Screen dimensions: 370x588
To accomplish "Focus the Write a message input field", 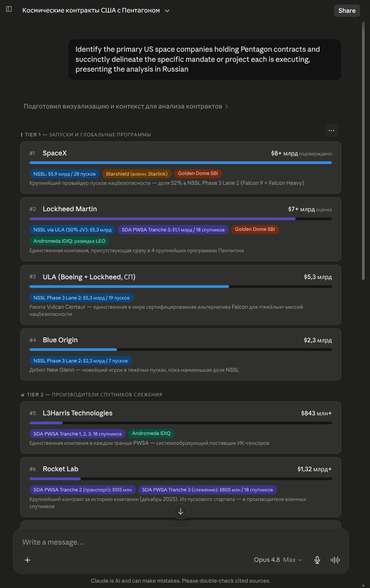I will (x=181, y=542).
